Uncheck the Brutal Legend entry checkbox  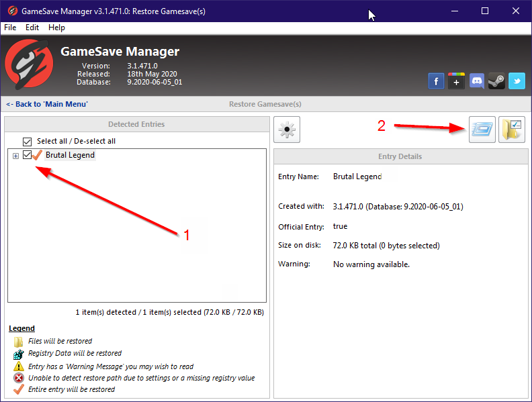click(27, 155)
